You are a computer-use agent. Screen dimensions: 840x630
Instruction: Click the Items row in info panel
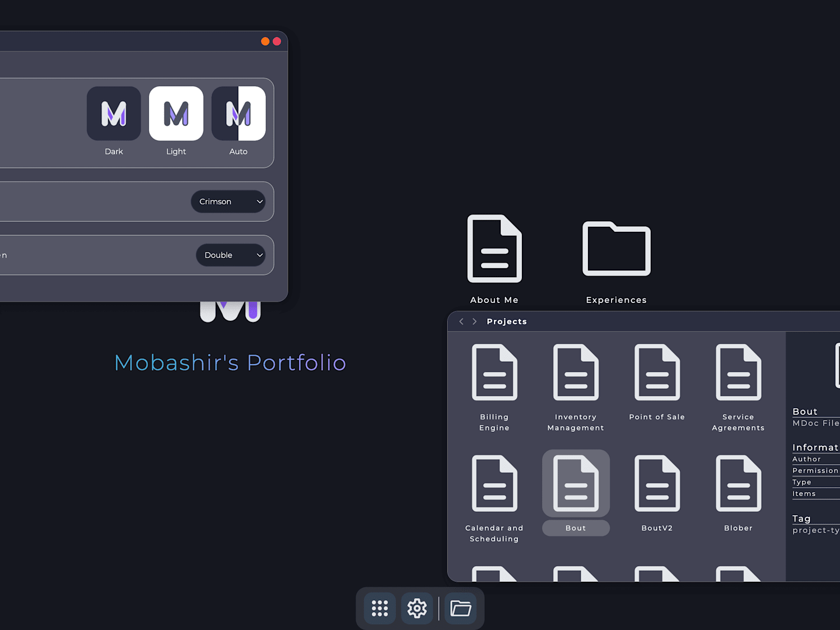pyautogui.click(x=816, y=494)
